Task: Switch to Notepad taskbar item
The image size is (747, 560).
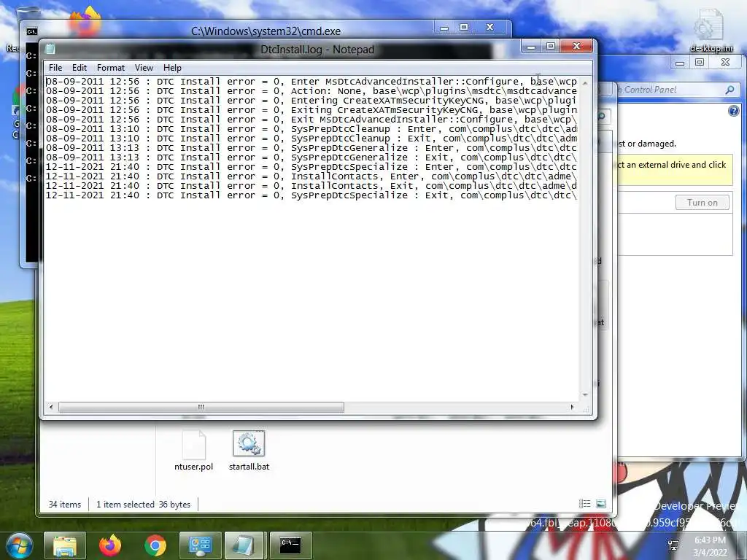Action: 244,545
